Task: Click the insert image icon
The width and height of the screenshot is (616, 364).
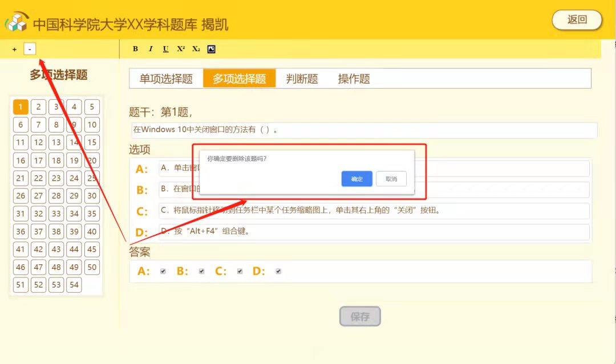Action: click(211, 49)
